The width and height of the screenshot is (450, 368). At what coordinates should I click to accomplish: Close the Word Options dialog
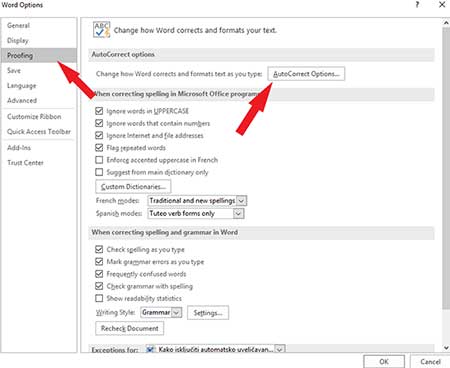[x=442, y=5]
